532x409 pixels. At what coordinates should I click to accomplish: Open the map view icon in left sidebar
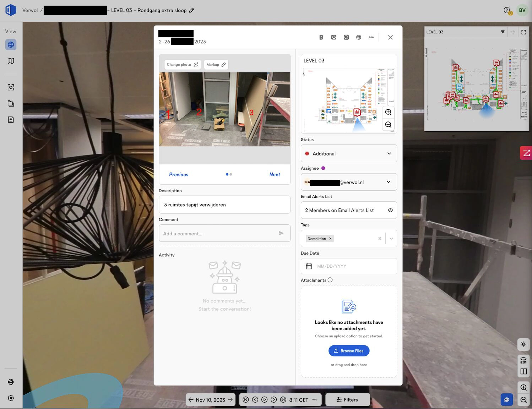[11, 61]
